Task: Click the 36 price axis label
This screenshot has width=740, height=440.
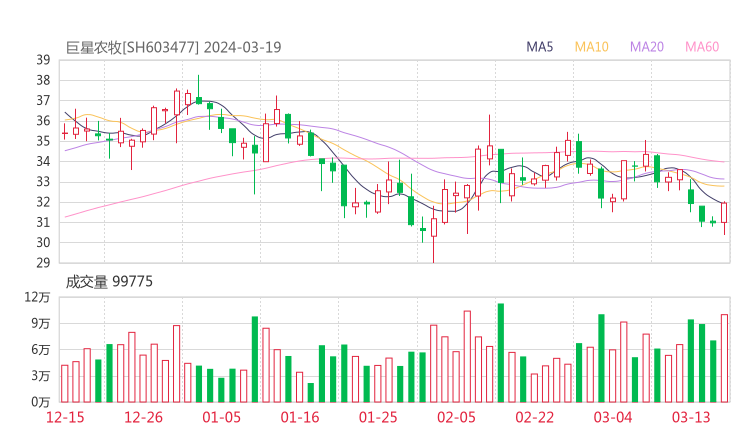Action: point(43,121)
